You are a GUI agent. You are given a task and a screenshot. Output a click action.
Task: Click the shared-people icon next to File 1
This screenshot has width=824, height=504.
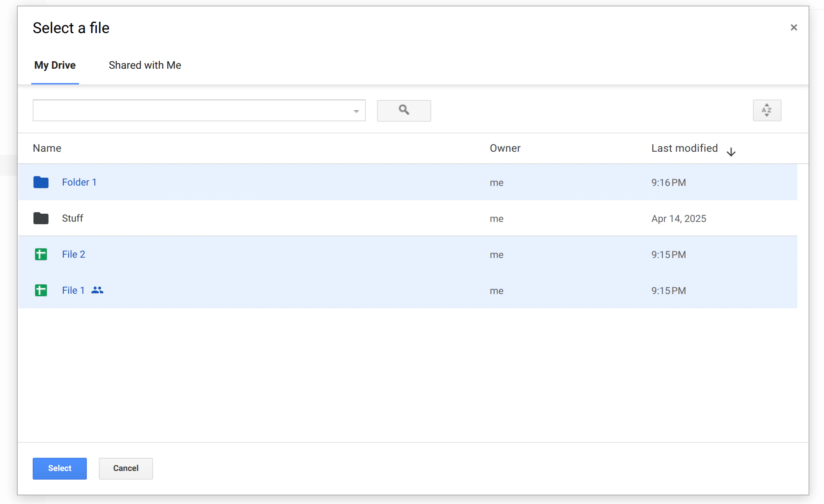click(97, 290)
